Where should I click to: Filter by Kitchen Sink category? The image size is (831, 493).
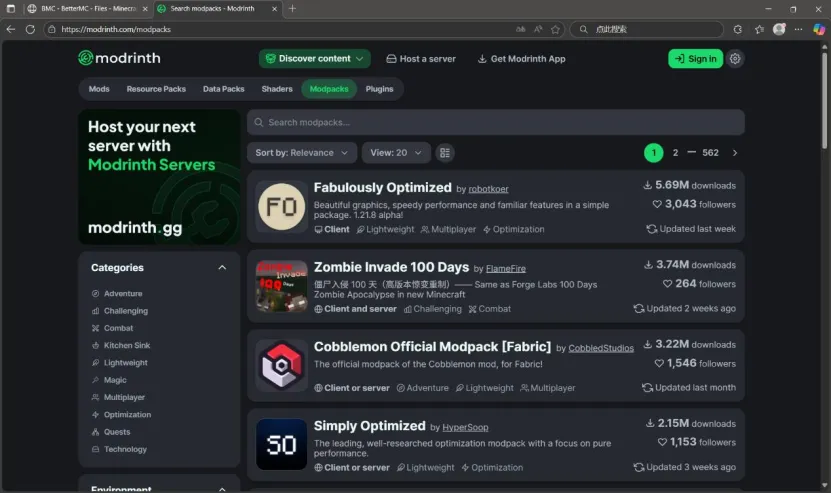tap(125, 345)
